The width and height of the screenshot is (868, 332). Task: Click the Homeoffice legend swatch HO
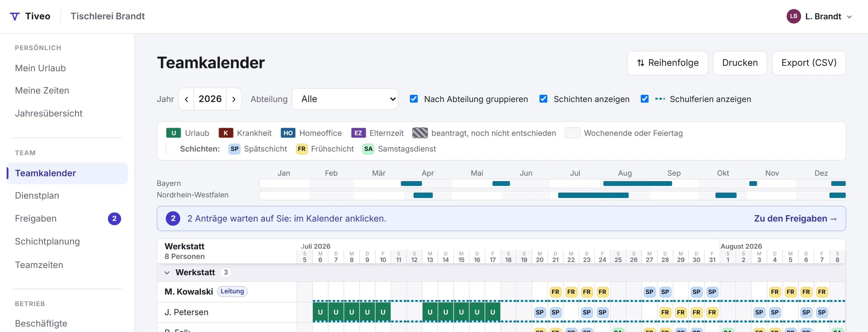tap(288, 133)
